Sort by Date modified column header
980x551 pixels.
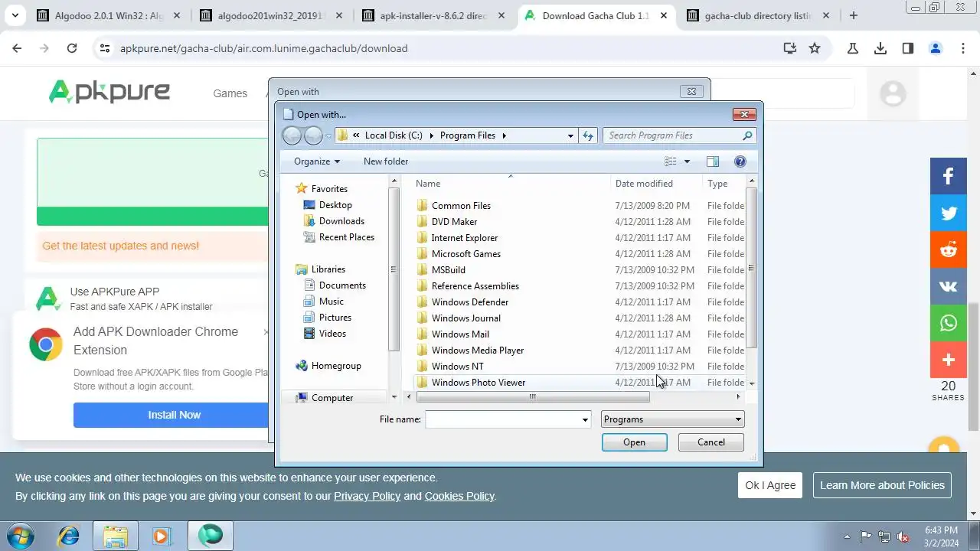click(644, 184)
